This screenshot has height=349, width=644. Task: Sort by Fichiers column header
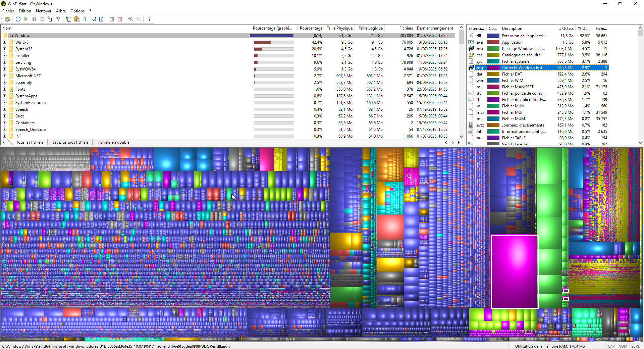click(400, 28)
